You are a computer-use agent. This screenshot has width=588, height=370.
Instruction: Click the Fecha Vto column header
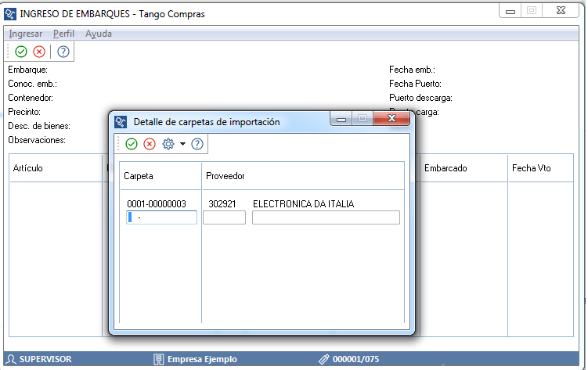click(x=531, y=168)
